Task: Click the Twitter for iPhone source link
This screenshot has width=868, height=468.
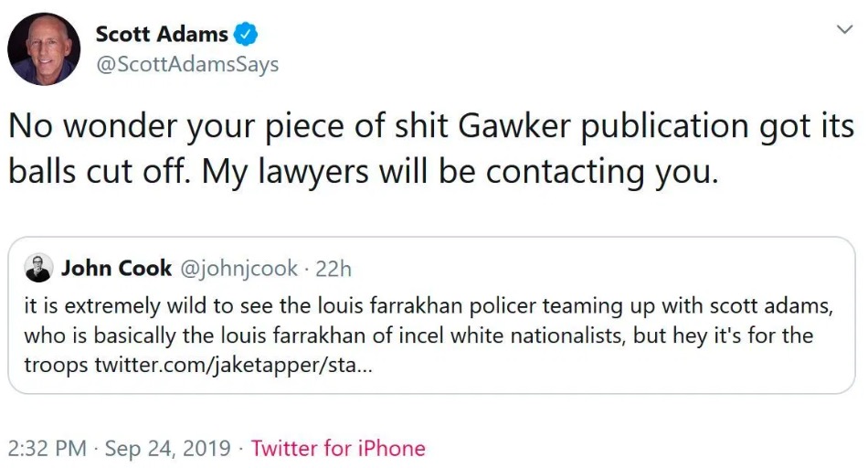Action: (x=338, y=448)
